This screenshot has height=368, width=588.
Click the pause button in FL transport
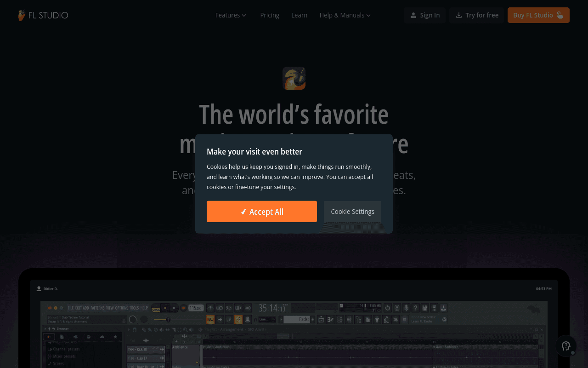[x=164, y=308]
